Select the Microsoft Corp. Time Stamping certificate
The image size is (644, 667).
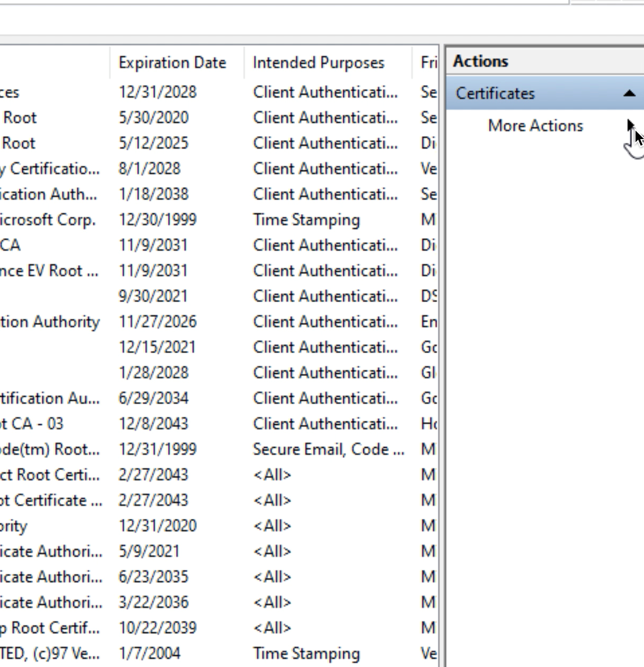tap(159, 219)
